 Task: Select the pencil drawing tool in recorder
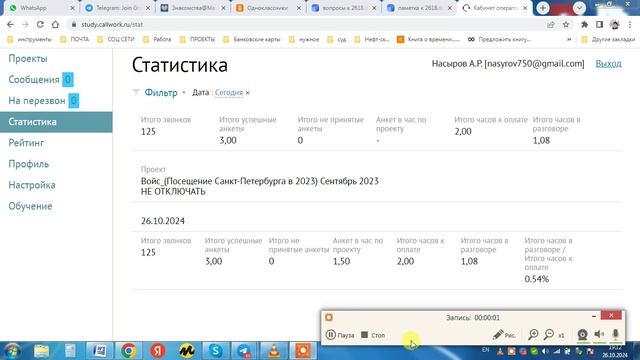pyautogui.click(x=503, y=335)
